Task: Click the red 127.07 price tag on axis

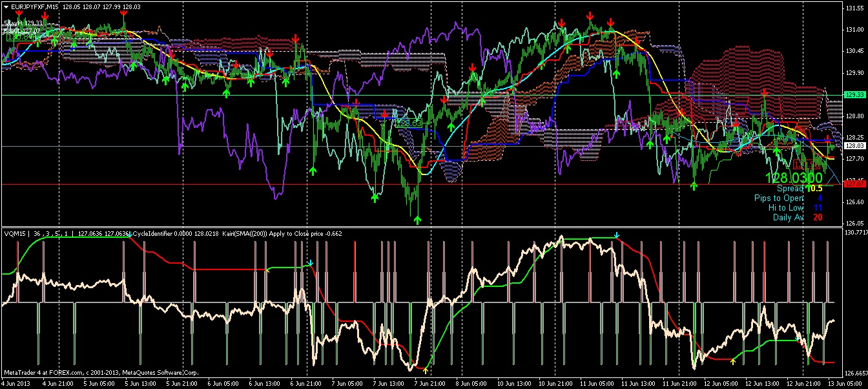Action: tap(855, 184)
